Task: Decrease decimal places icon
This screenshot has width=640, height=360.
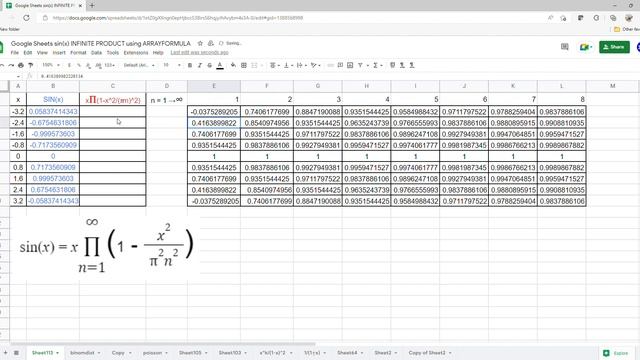Action: (89, 65)
